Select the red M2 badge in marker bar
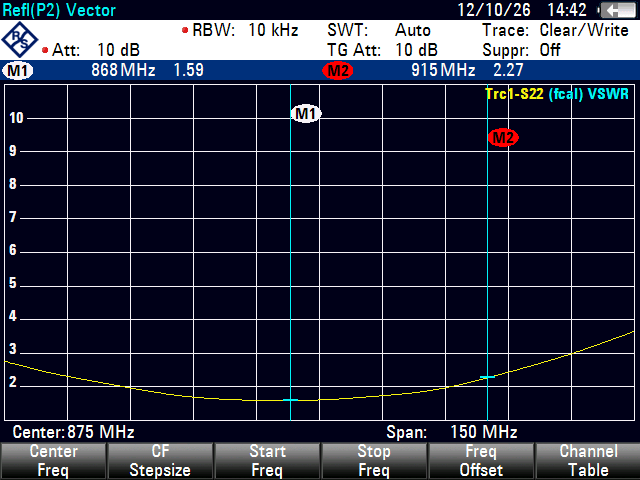 [x=338, y=71]
